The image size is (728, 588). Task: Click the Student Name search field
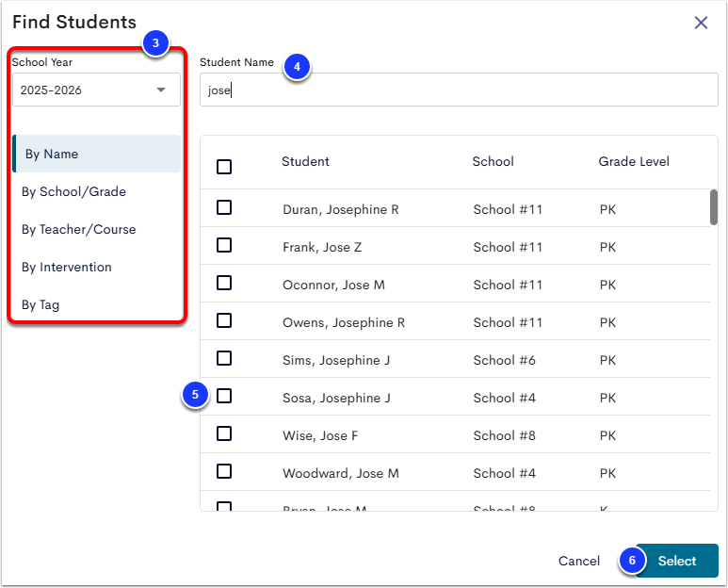459,90
